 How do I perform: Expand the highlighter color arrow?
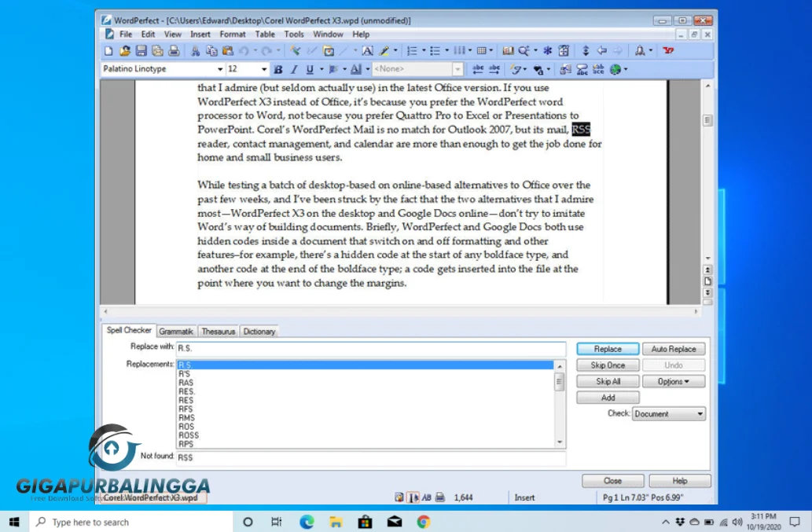395,51
